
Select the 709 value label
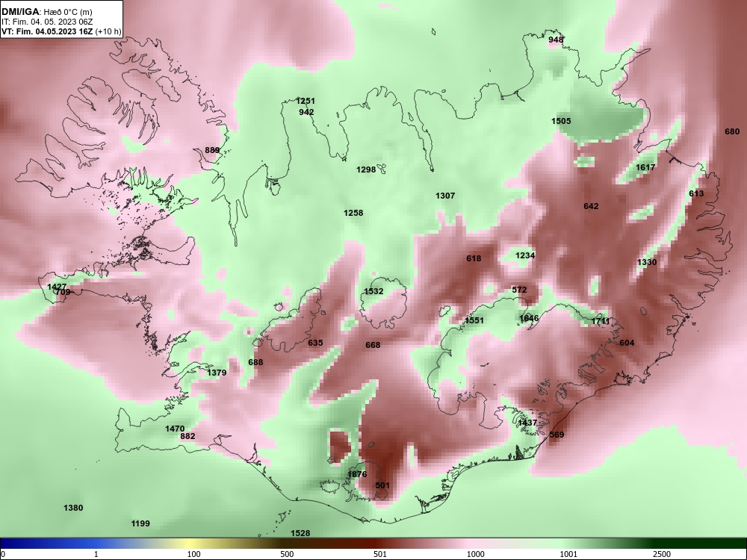point(63,293)
